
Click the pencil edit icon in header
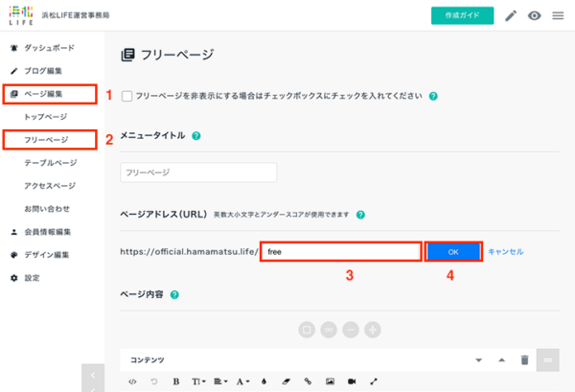pos(511,15)
